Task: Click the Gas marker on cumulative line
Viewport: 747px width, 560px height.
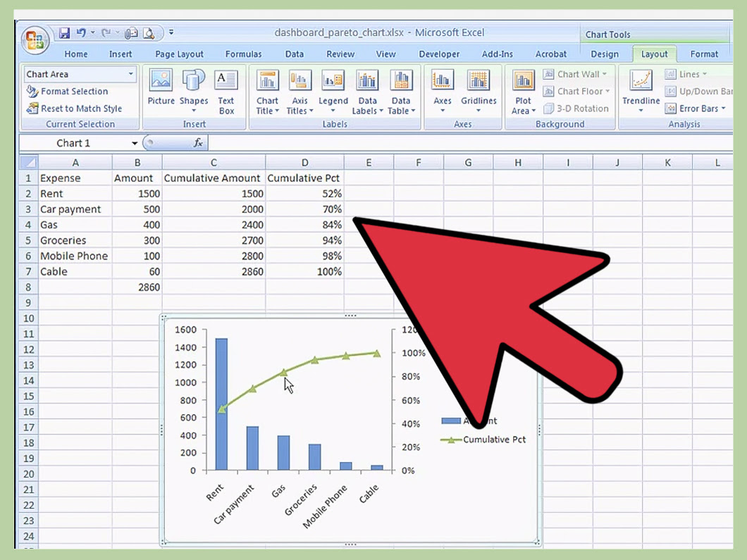Action: [x=283, y=373]
